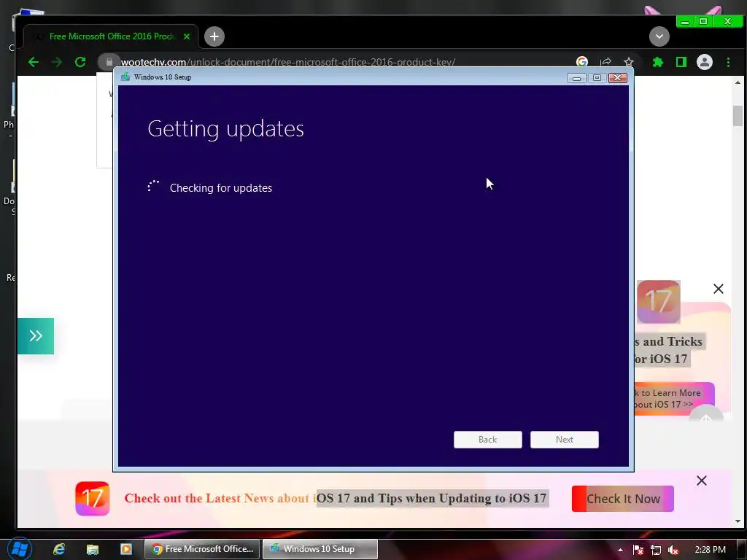Toggle the Chrome side panel
Viewport: 747px width, 560px height.
point(681,62)
